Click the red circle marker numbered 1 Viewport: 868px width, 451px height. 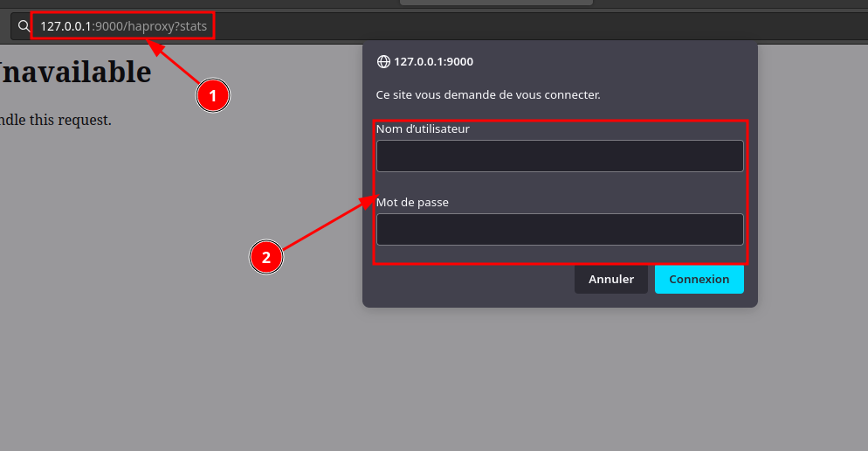[x=212, y=95]
